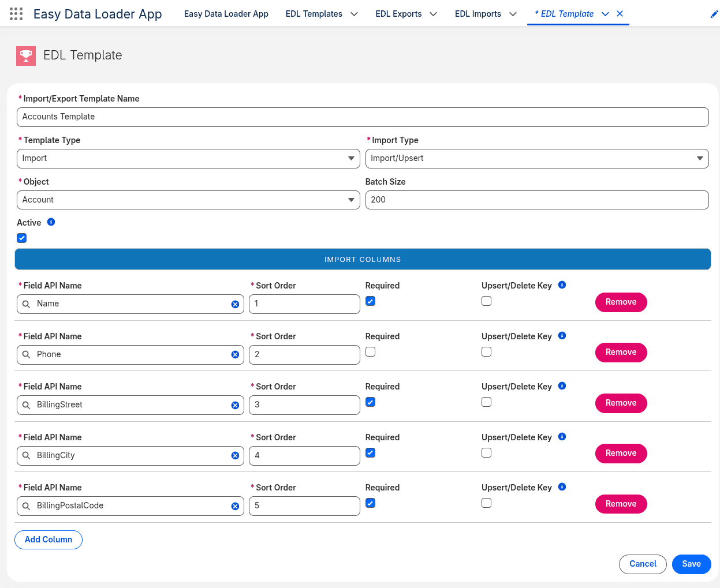Click the IMPORT COLUMNS section header
Screen dimensions: 720x588
click(363, 260)
